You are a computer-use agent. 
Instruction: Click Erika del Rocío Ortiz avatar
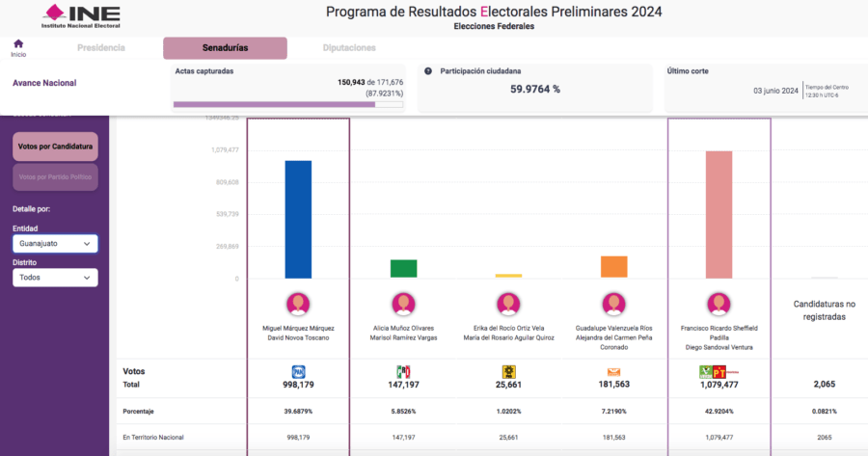coord(508,305)
